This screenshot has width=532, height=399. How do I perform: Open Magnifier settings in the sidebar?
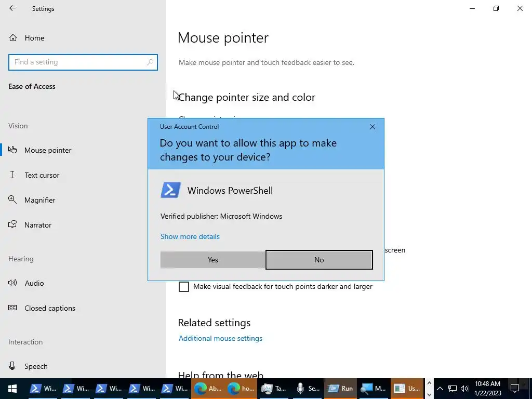point(39,200)
